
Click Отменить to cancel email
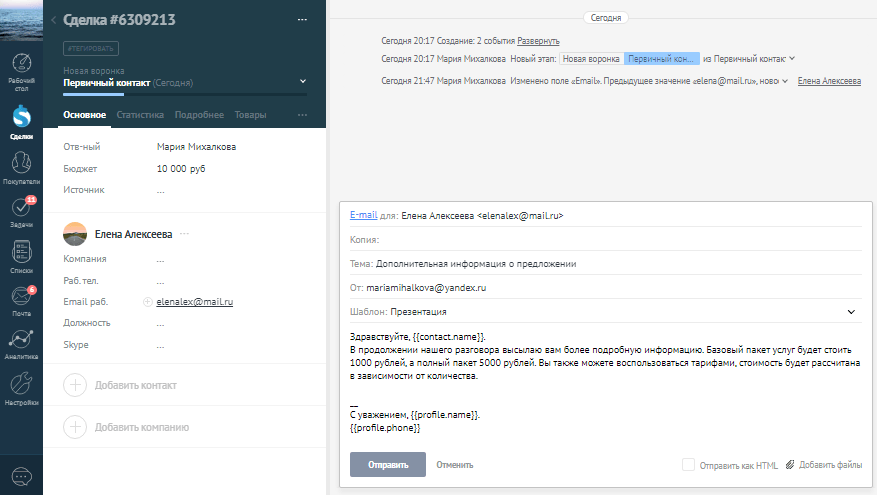(454, 465)
